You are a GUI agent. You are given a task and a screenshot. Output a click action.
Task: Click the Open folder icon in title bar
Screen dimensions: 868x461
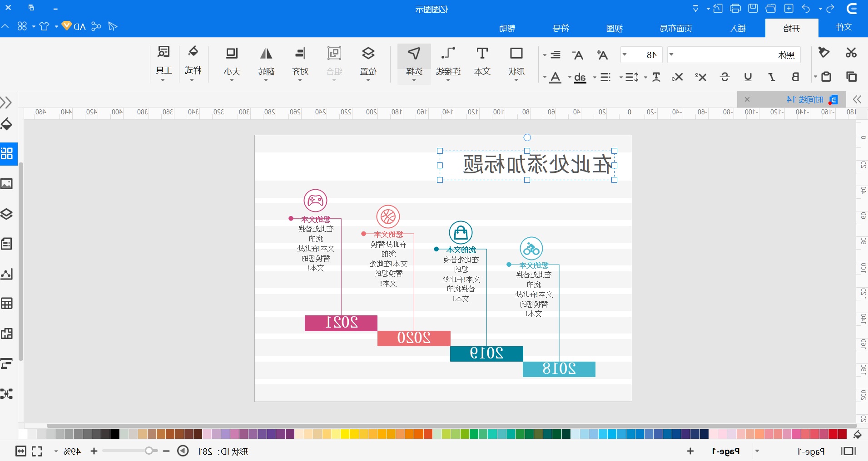tap(771, 8)
